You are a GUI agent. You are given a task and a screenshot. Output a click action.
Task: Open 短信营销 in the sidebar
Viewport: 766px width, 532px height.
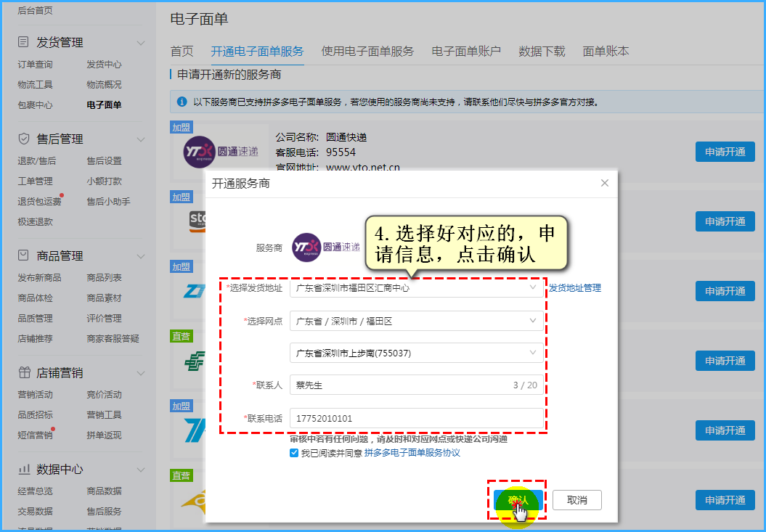point(35,435)
